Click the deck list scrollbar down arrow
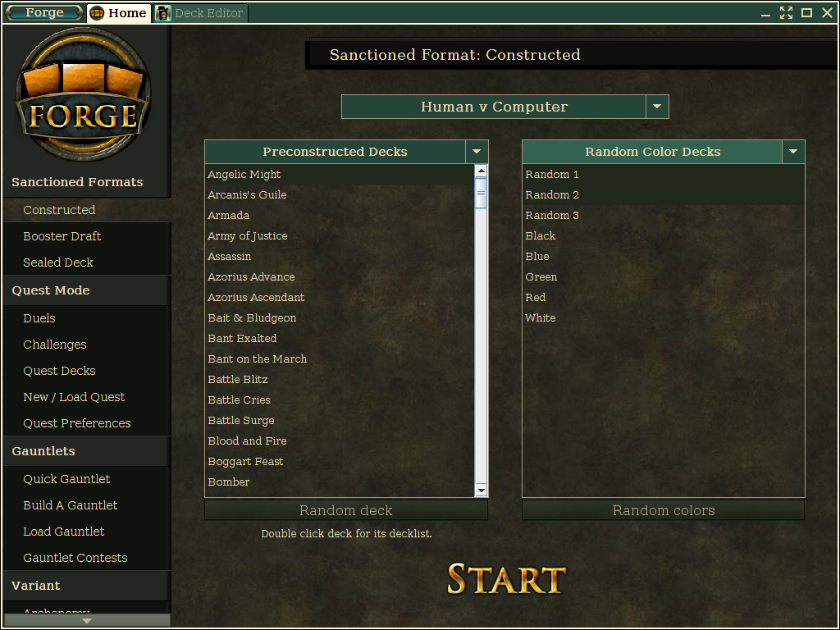Image resolution: width=840 pixels, height=630 pixels. point(481,491)
